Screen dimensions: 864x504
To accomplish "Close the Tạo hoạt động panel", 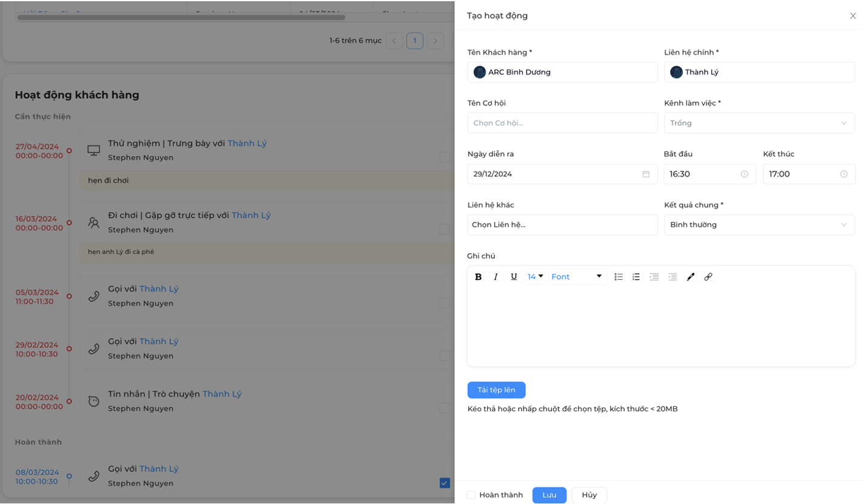I will click(x=853, y=16).
